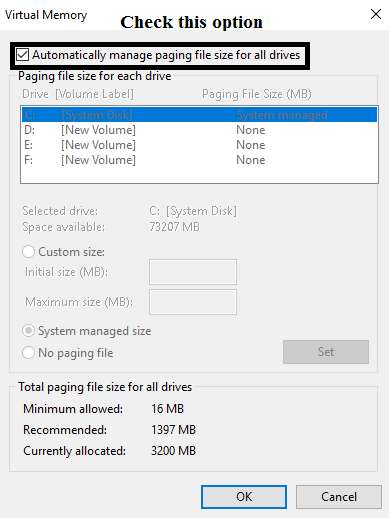Select drive E: New Volume row
The height and width of the screenshot is (518, 389).
tap(200, 145)
